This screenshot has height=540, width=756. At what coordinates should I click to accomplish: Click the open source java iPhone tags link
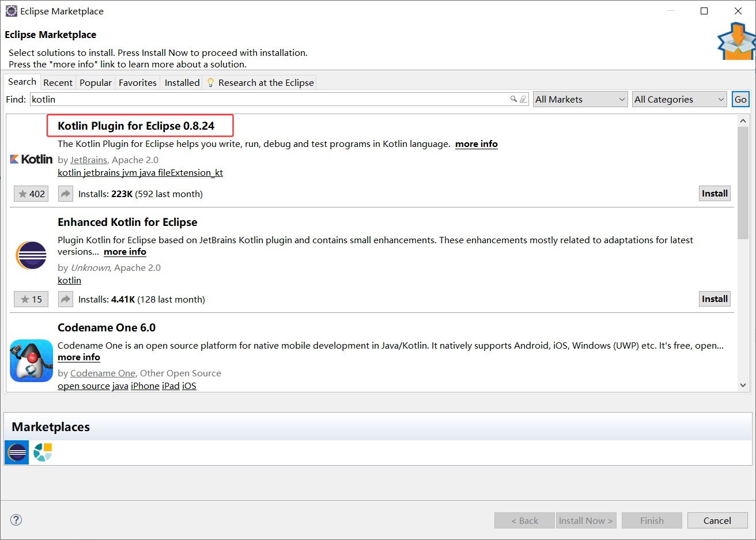point(127,386)
